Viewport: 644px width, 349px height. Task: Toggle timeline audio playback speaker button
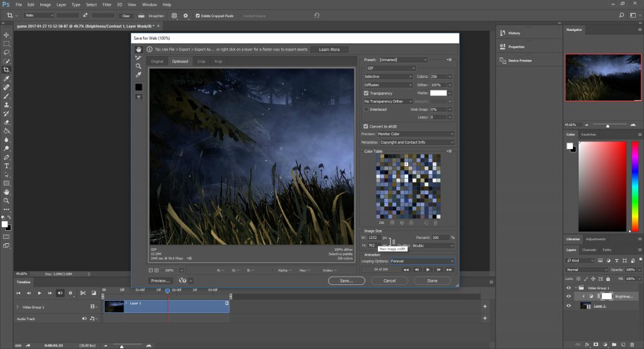[x=60, y=293]
